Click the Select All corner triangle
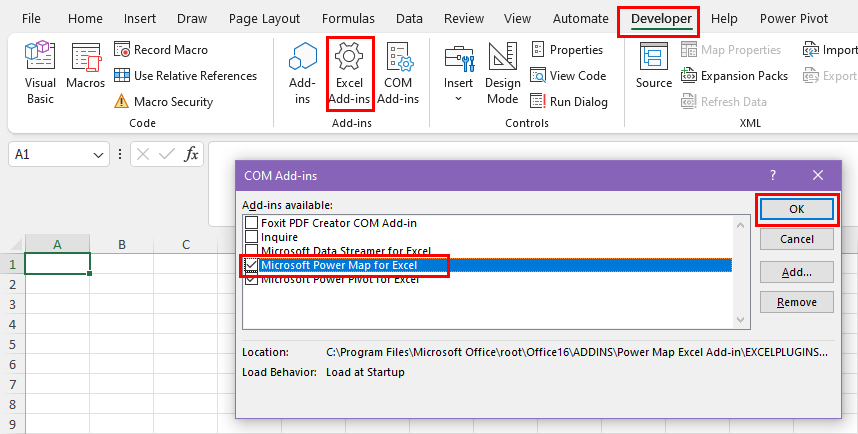The height and width of the screenshot is (434, 858). pyautogui.click(x=15, y=245)
